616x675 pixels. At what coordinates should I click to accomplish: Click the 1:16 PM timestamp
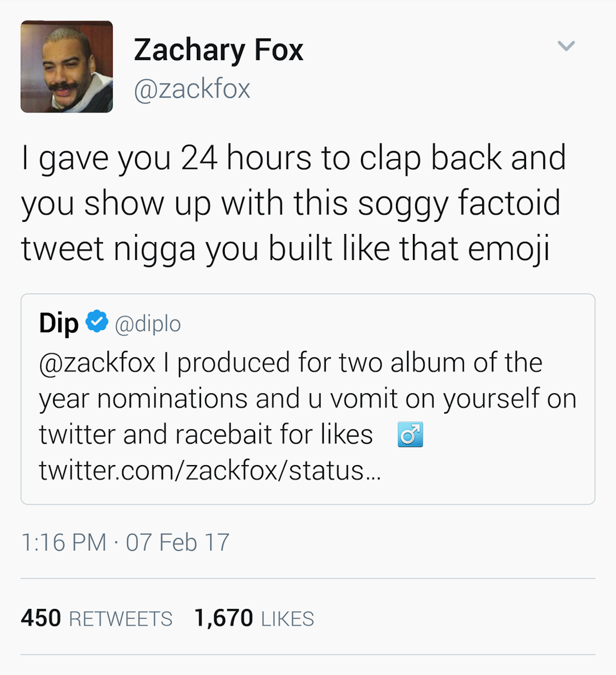(x=64, y=543)
